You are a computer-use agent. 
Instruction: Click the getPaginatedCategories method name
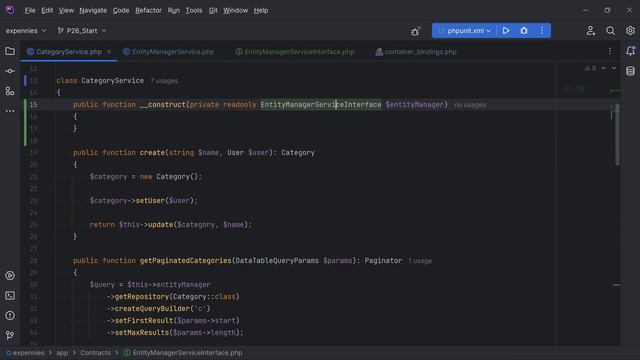click(185, 260)
